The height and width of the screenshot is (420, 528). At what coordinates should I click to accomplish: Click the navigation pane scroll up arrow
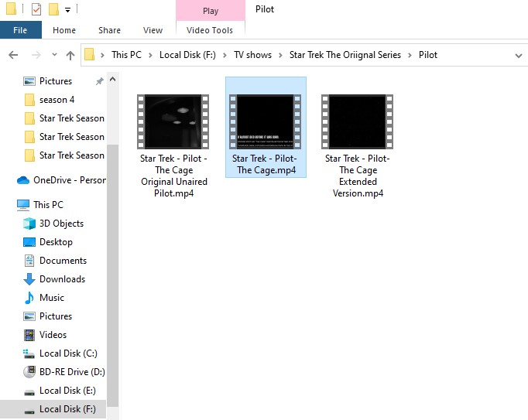tap(112, 80)
